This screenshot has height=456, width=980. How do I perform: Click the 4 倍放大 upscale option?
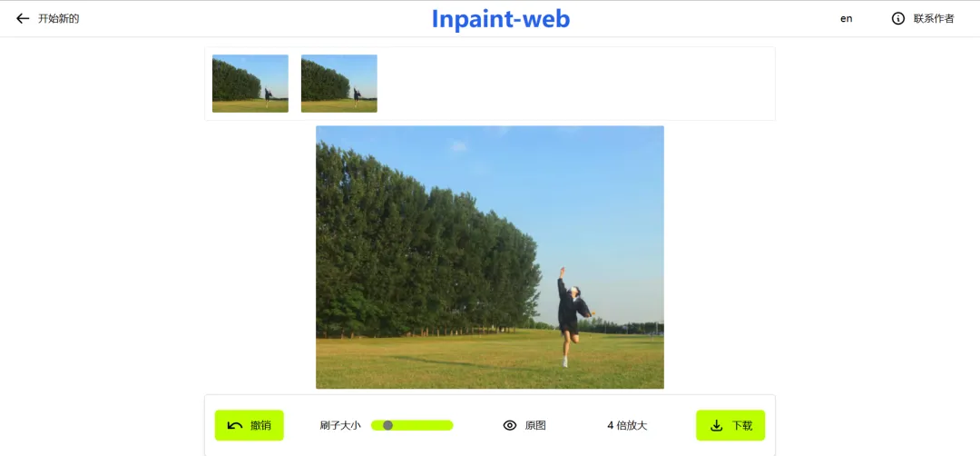click(x=627, y=425)
